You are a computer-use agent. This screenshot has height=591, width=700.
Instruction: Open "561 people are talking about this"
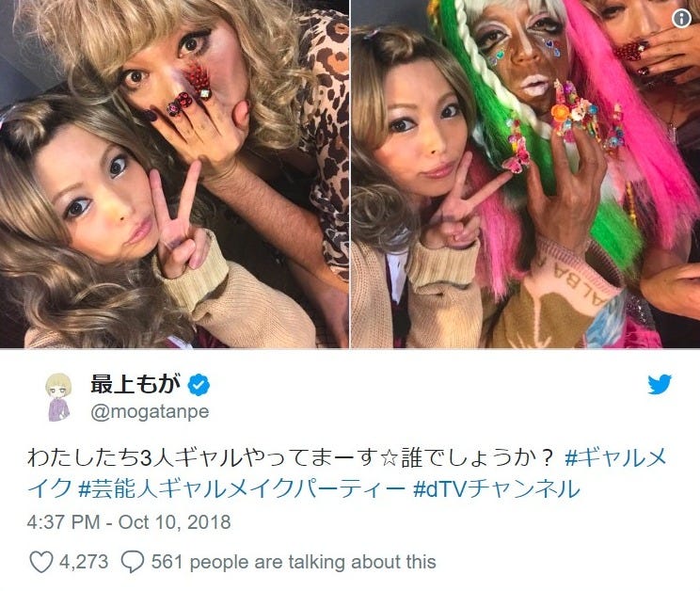294,562
